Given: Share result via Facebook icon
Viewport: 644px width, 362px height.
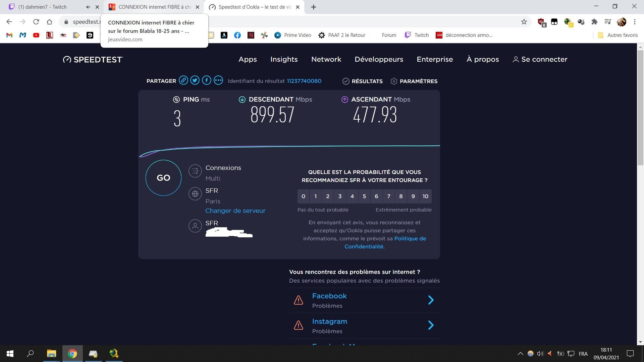Looking at the screenshot, I should click(207, 80).
